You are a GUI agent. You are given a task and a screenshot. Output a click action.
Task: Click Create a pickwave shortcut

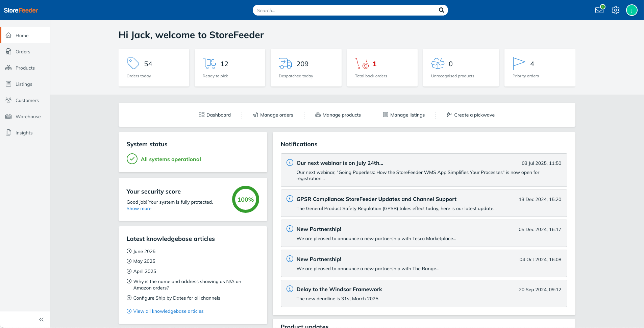[x=471, y=115]
